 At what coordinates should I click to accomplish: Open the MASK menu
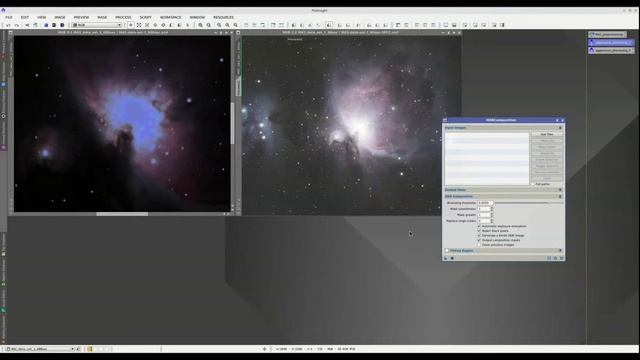[x=102, y=18]
